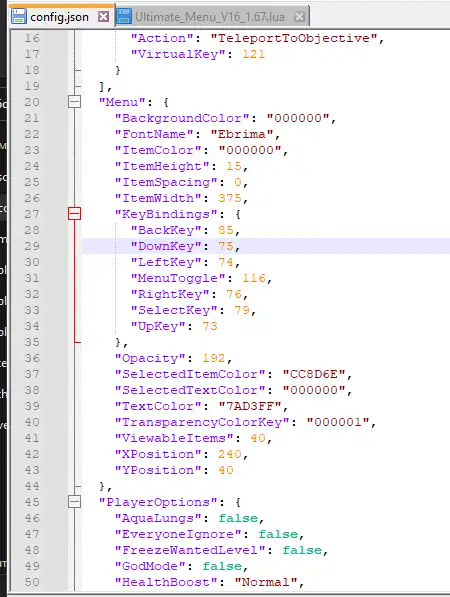This screenshot has width=450, height=597.
Task: Close the Ultimate_Menu_V16_1.67.lua tab
Action: [x=300, y=16]
